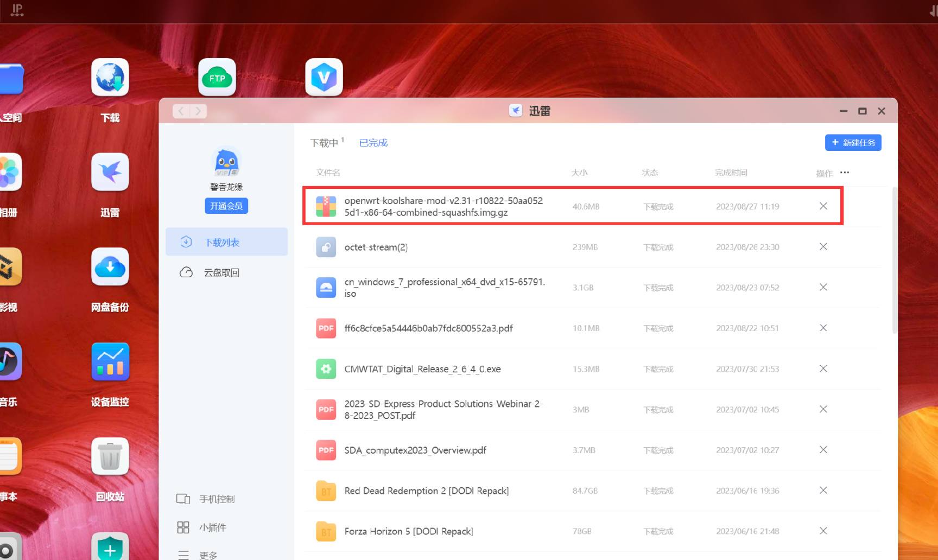Remove the ff6c8cfce5a54446b0ab7fdc800552a3.pdf task
938x560 pixels.
click(823, 328)
